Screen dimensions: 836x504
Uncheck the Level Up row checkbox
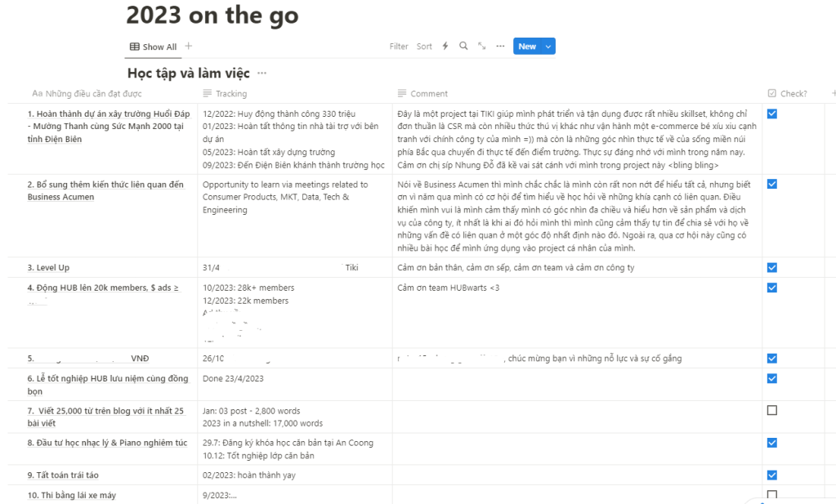click(x=772, y=267)
